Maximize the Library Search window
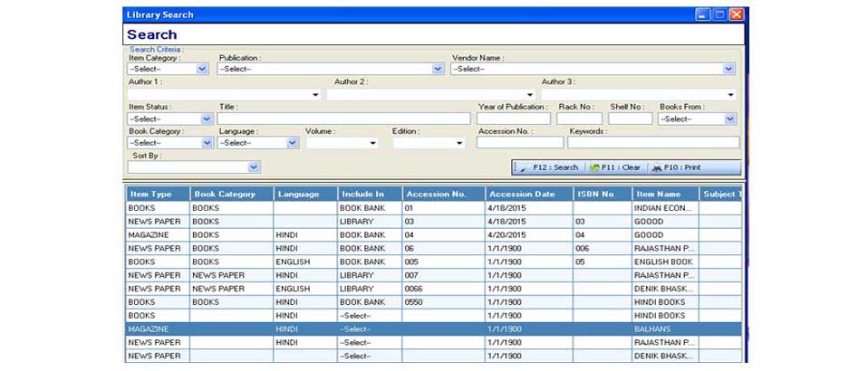This screenshot has width=868, height=371. point(719,14)
